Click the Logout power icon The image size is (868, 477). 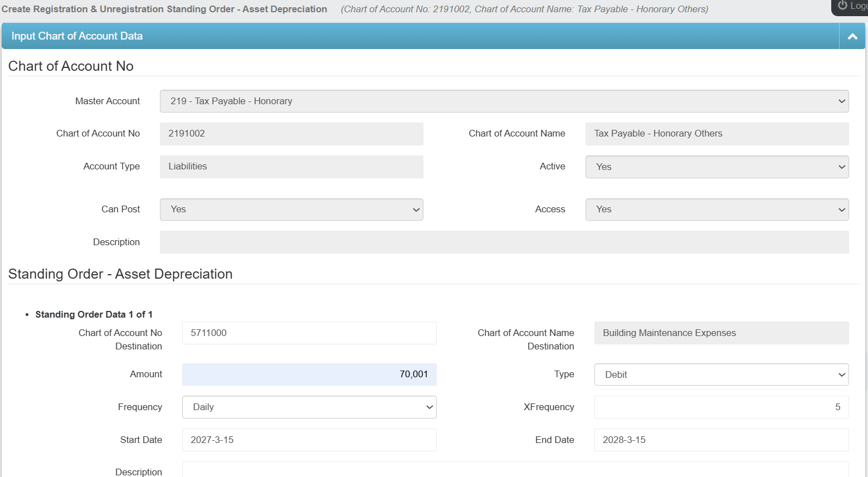[842, 6]
